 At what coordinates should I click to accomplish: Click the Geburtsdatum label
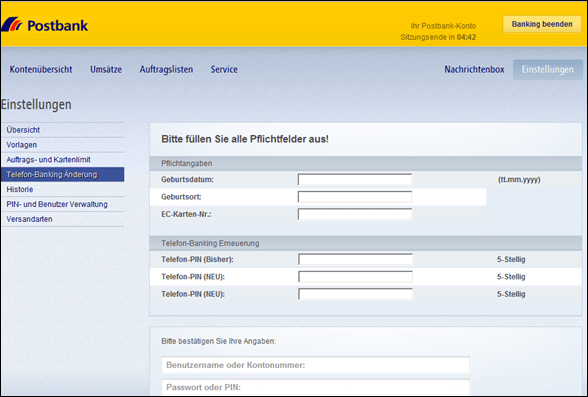pyautogui.click(x=187, y=180)
